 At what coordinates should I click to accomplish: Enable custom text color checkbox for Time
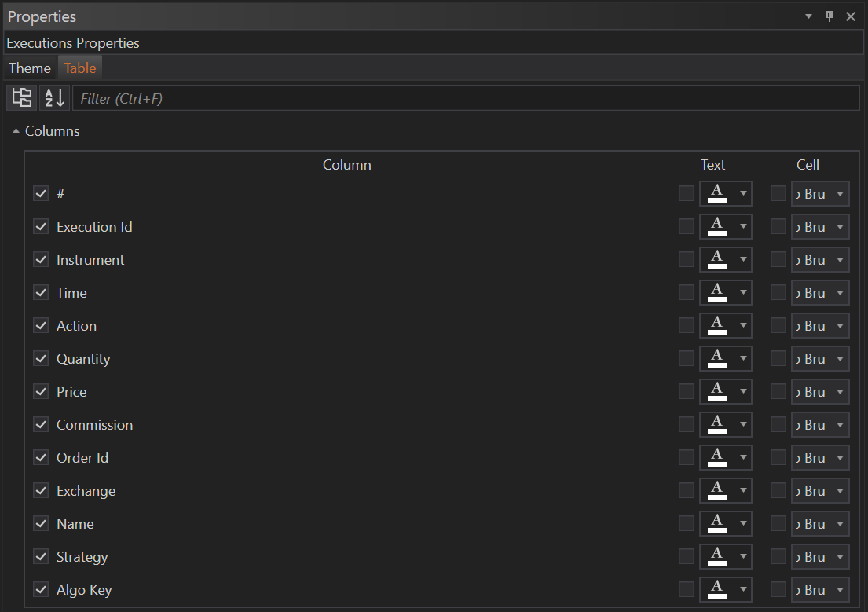pyautogui.click(x=687, y=293)
